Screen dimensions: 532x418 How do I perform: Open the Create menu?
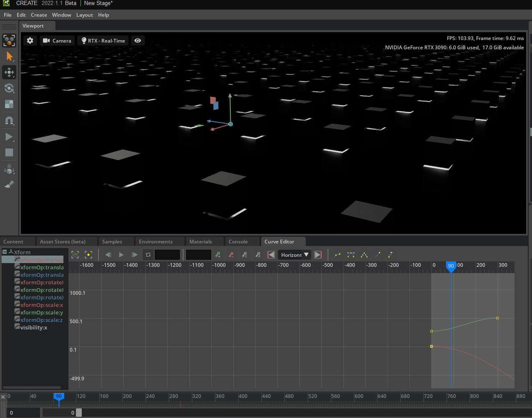click(39, 15)
